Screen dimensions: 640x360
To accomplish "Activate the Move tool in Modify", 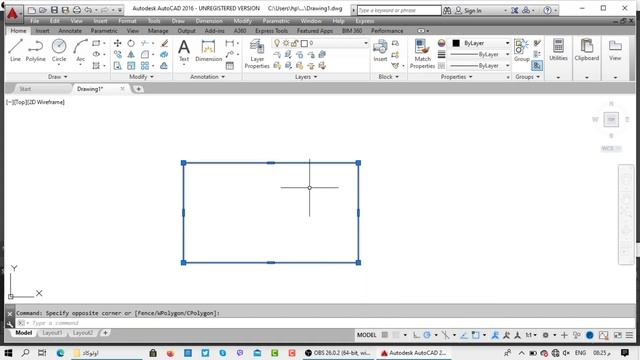I will tap(118, 43).
